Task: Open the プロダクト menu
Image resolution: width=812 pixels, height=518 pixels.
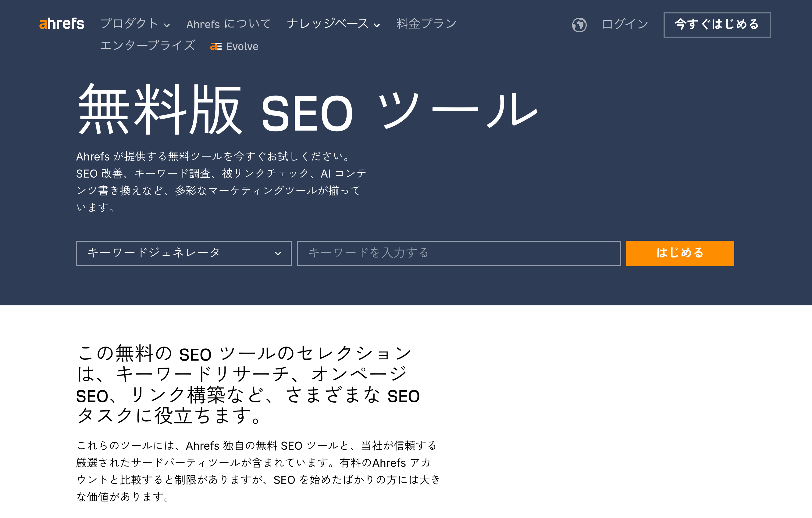Action: [x=130, y=23]
